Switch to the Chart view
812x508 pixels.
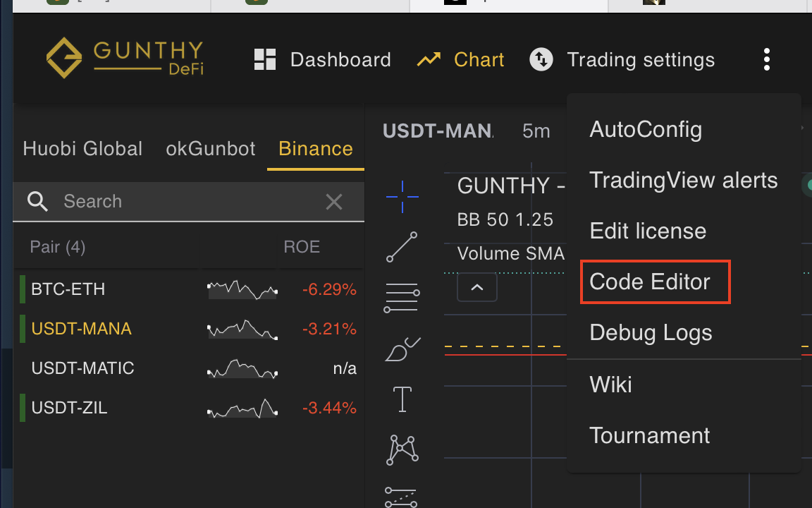(x=460, y=59)
